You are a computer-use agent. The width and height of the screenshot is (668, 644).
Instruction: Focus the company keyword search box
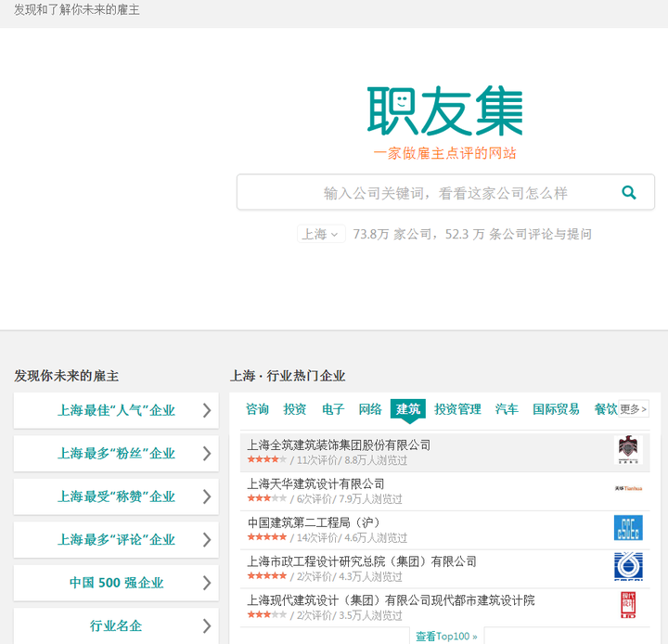[445, 192]
